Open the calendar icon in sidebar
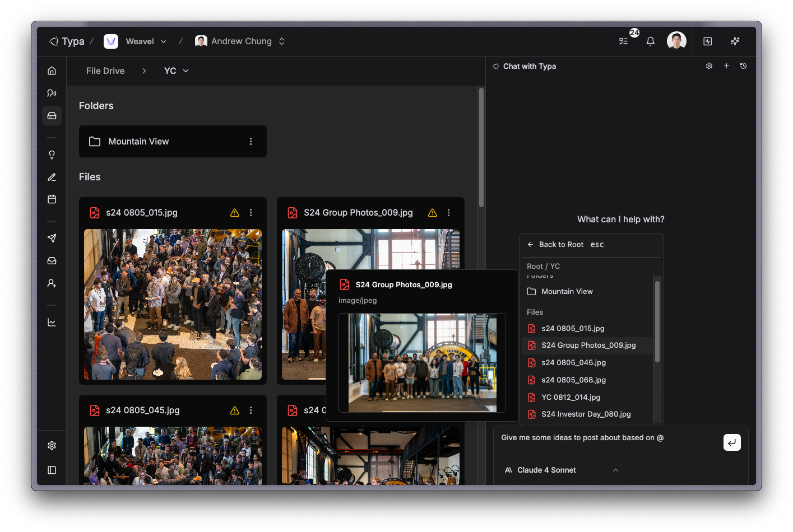 (52, 199)
